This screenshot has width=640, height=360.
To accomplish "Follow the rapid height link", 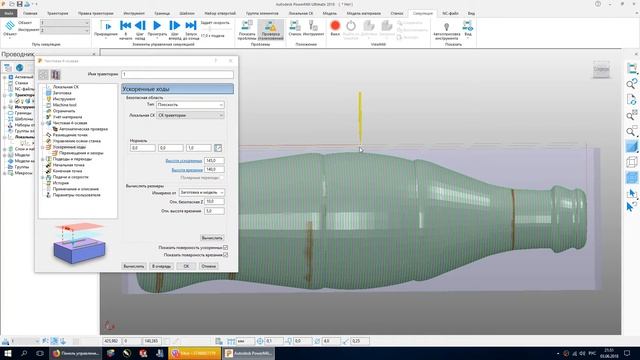I will pos(184,161).
